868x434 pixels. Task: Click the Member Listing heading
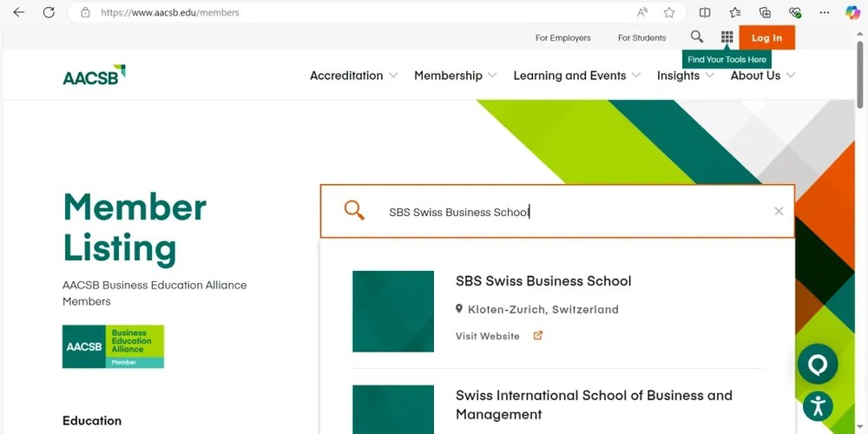click(x=135, y=227)
